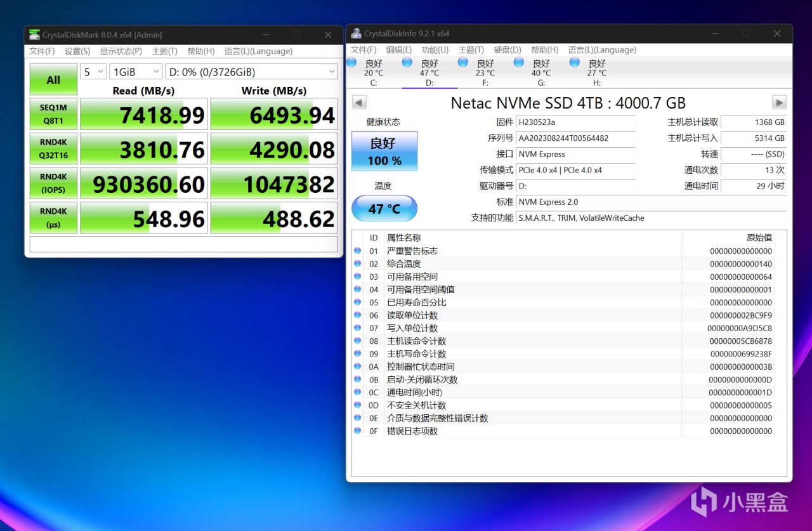Click sequential write result 6493.94
The height and width of the screenshot is (531, 812).
tap(274, 114)
